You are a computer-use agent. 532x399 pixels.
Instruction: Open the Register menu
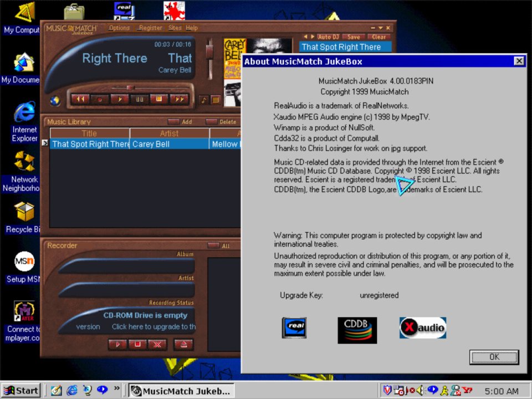[150, 28]
